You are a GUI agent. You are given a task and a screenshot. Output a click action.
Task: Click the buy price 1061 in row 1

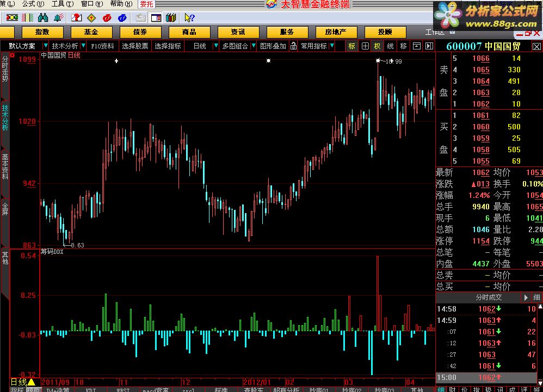(480, 115)
